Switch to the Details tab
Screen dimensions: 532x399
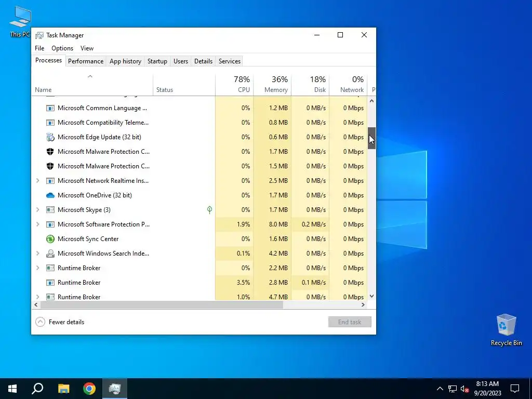click(x=203, y=61)
